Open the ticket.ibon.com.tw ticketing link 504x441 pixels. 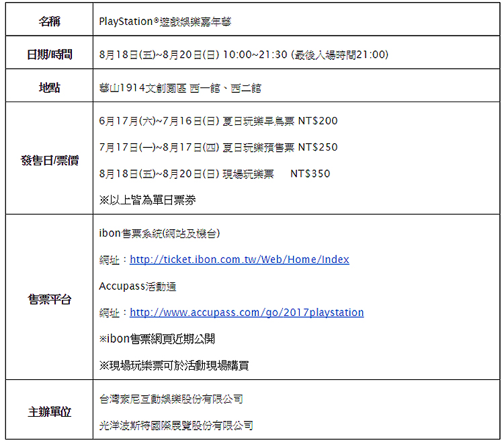click(x=239, y=259)
